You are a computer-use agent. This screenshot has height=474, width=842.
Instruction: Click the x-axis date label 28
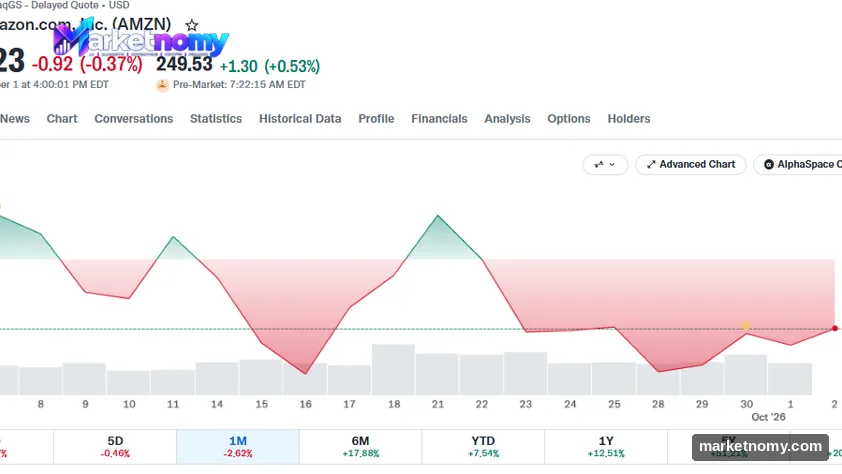coord(658,404)
